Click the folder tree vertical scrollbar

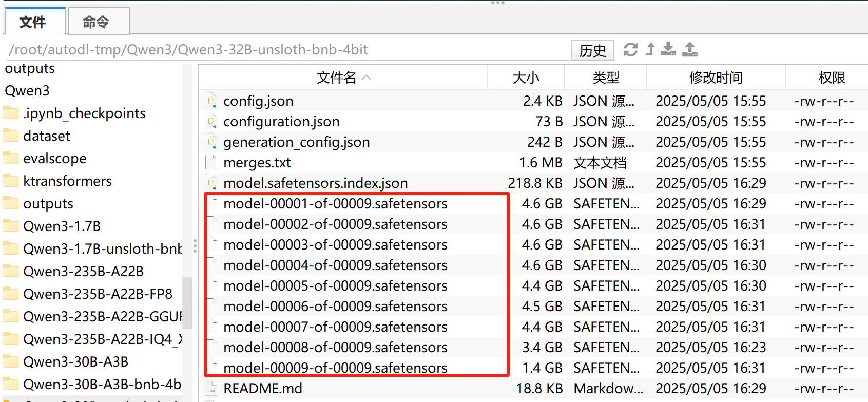click(x=187, y=303)
